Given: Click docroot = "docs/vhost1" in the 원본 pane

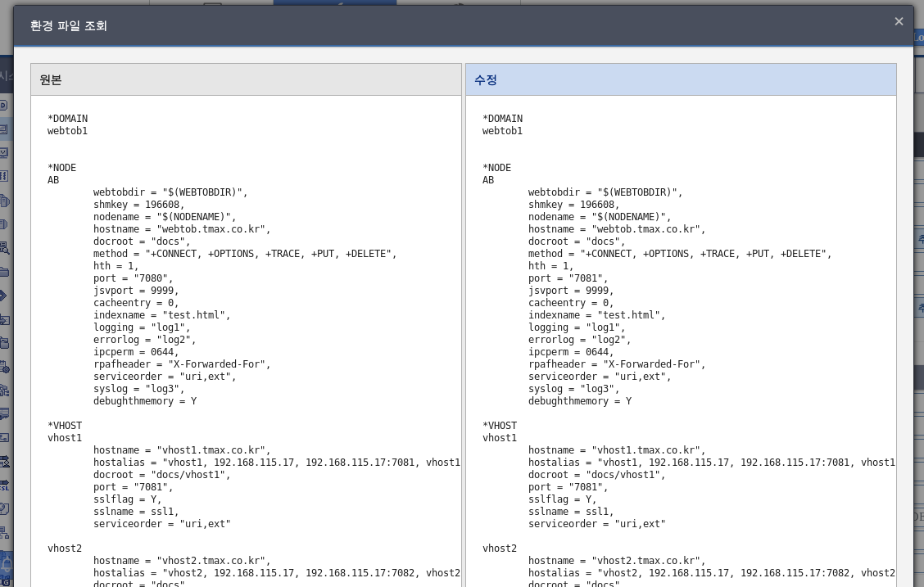Looking at the screenshot, I should tap(161, 475).
